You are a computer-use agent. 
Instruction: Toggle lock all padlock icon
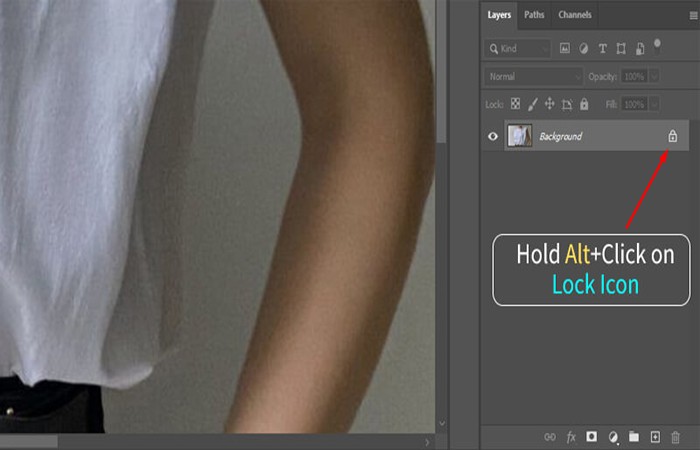(584, 104)
